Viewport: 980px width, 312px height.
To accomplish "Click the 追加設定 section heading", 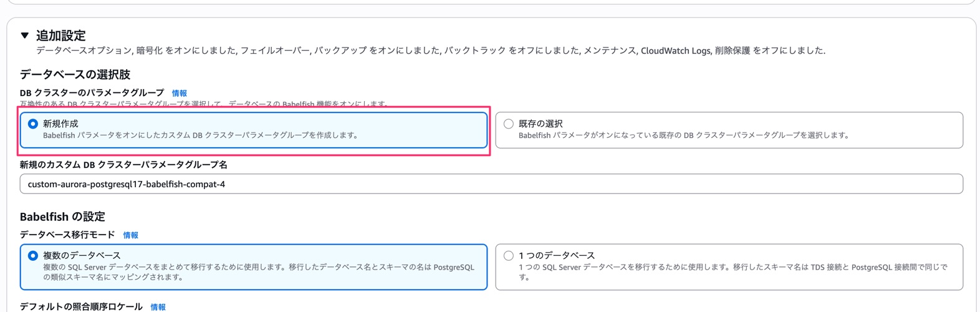I will [x=60, y=36].
